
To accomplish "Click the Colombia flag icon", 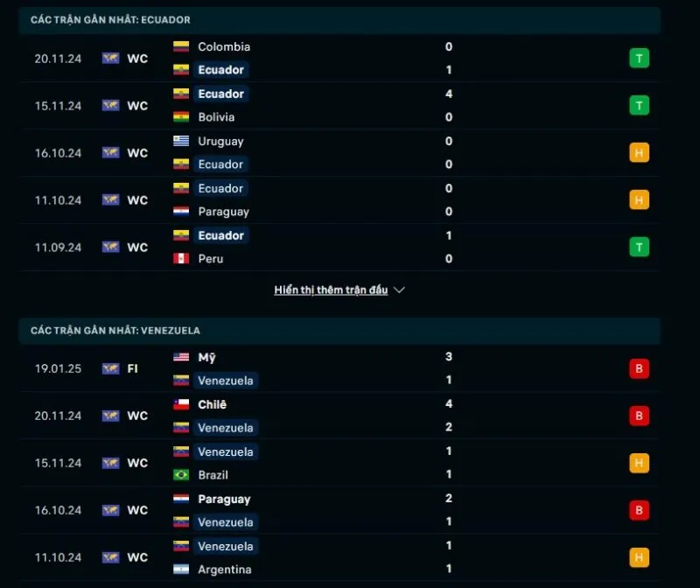I will (x=181, y=46).
